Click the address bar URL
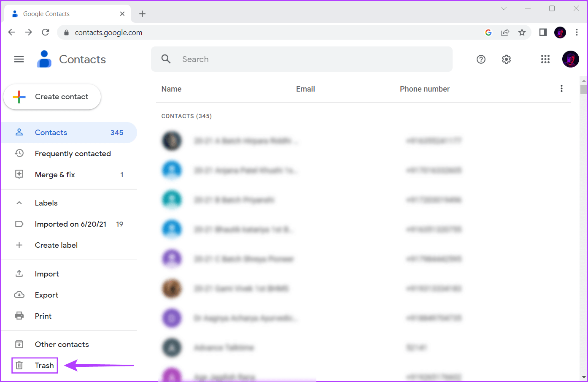 pos(108,33)
